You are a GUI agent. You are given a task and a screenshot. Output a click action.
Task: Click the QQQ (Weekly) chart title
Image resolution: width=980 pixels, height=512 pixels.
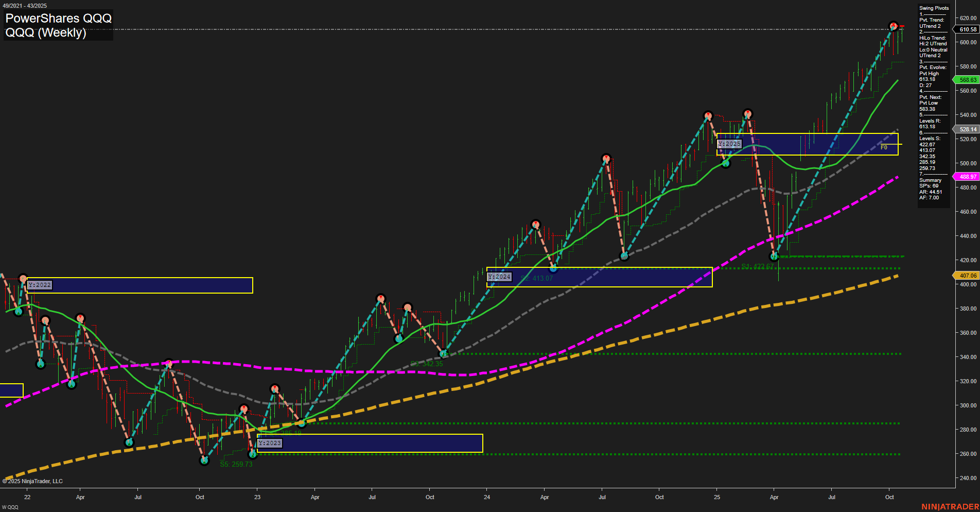(x=45, y=33)
